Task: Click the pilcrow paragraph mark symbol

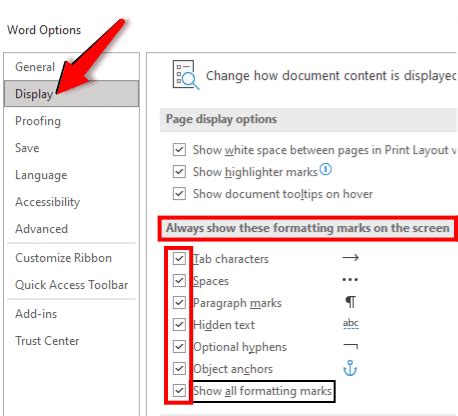Action: (350, 302)
